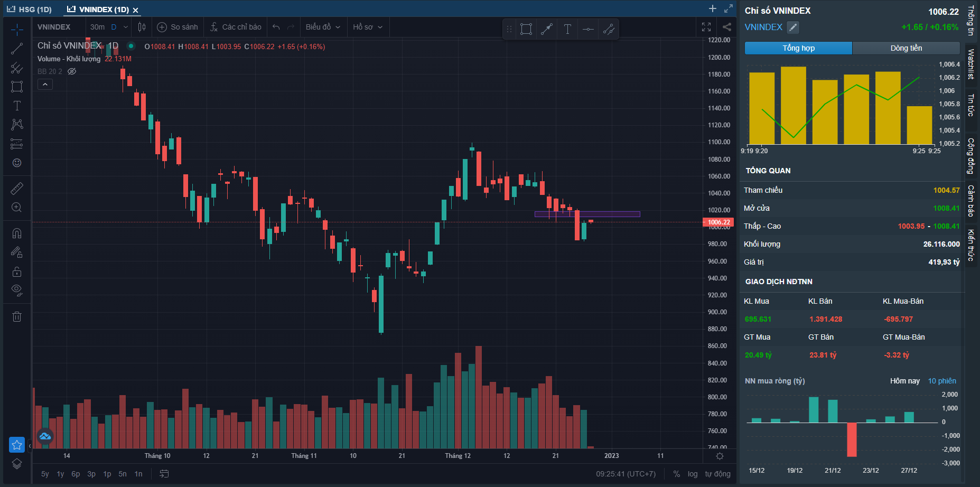This screenshot has width=980, height=487.
Task: Set chart range to 6p
Action: pos(76,474)
